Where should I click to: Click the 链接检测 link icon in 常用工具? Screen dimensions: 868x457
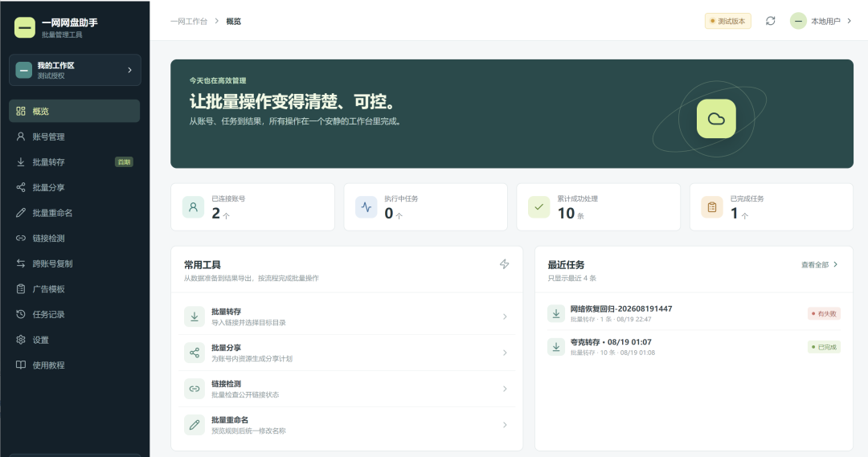194,389
